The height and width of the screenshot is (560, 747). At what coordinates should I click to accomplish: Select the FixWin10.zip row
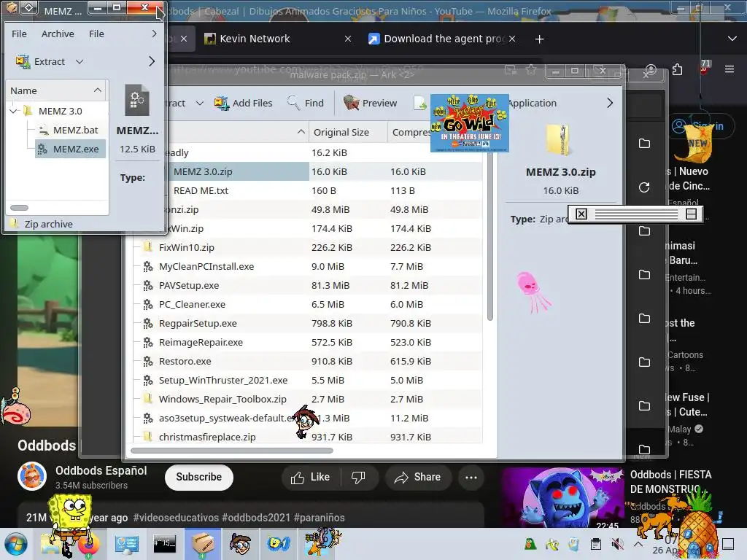[308, 247]
